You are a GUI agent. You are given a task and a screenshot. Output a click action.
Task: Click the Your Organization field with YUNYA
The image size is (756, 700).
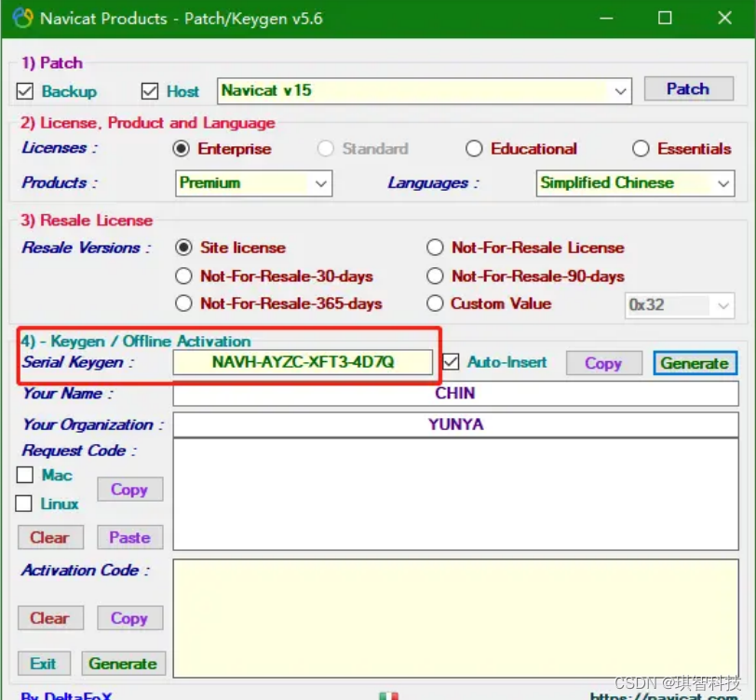[455, 424]
